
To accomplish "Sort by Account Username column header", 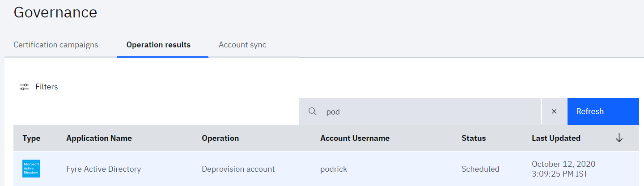I will pyautogui.click(x=355, y=138).
